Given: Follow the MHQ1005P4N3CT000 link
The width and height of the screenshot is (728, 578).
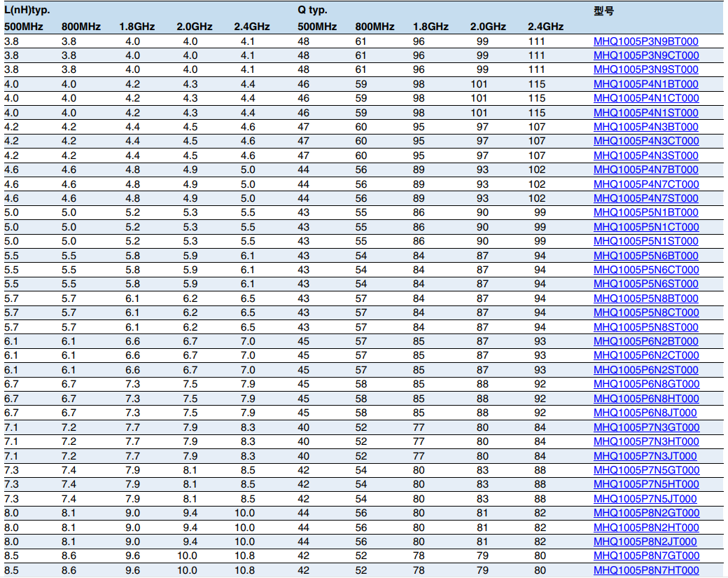Looking at the screenshot, I should click(x=646, y=141).
